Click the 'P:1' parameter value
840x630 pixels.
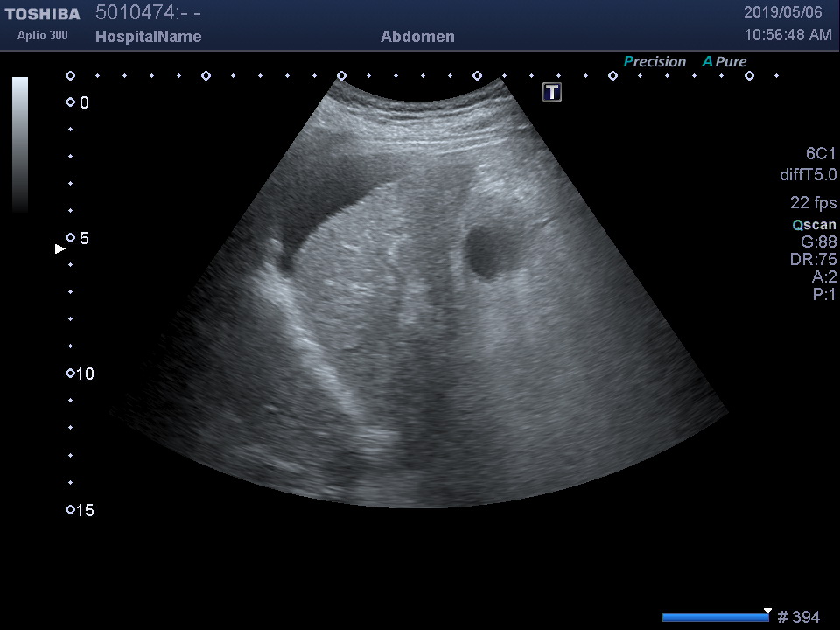point(824,294)
